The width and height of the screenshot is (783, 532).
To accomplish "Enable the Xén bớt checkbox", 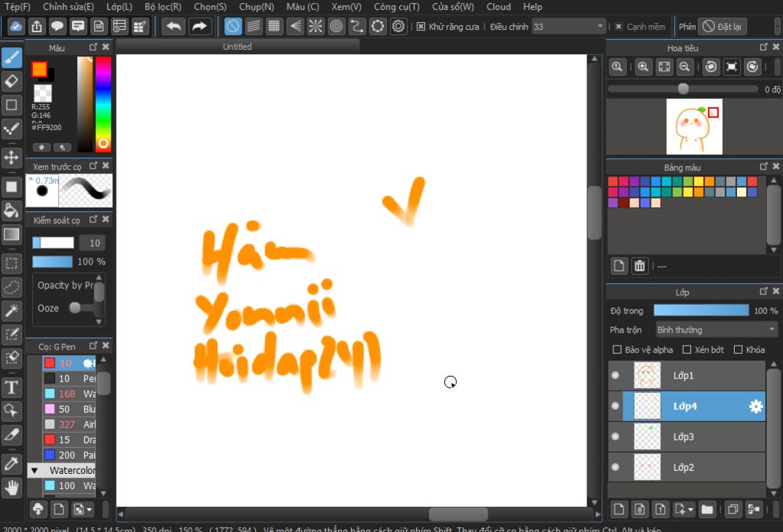I will coord(687,349).
